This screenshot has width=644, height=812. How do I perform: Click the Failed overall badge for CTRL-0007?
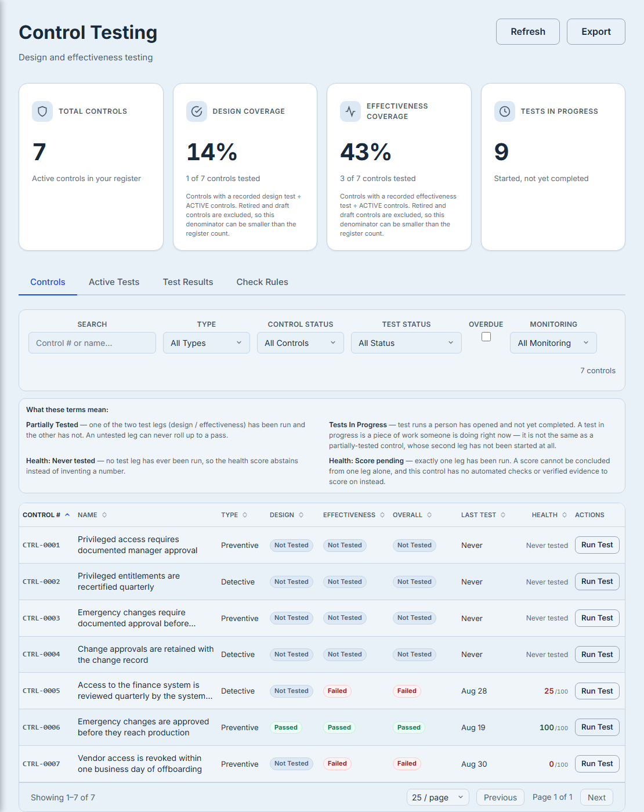[407, 764]
